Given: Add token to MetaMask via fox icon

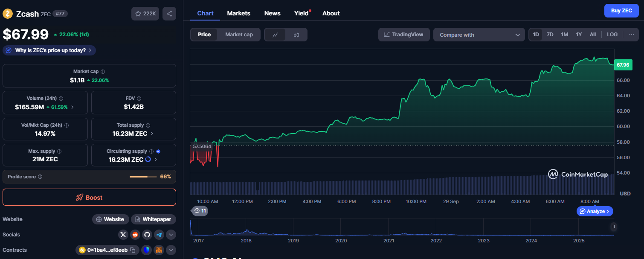Looking at the screenshot, I should tap(159, 250).
